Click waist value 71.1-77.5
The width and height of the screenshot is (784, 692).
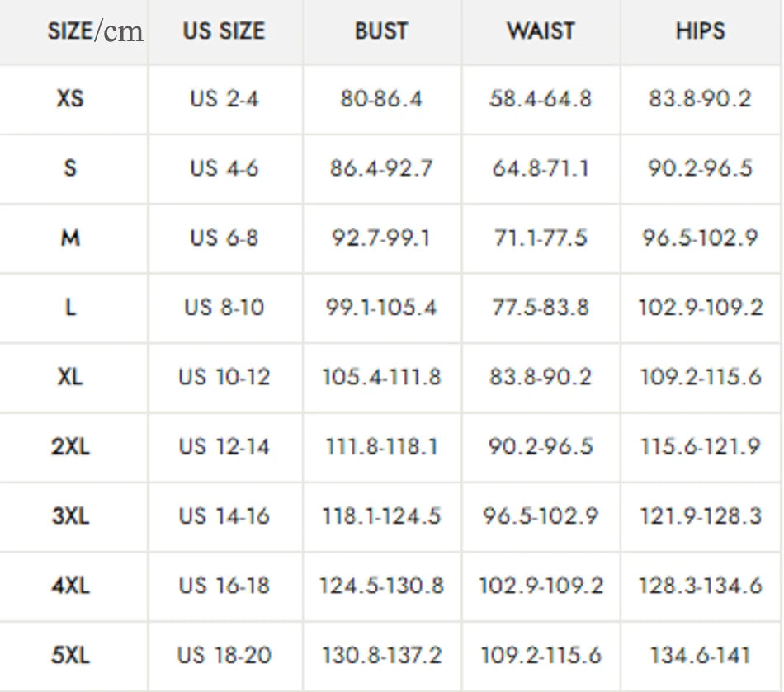pos(541,238)
